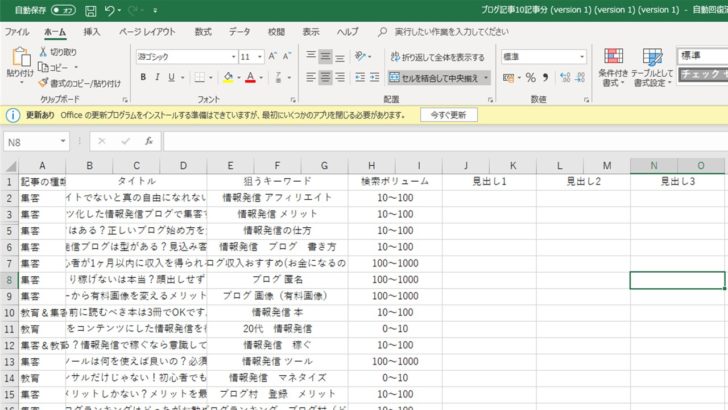
Task: Open the font size 11 dropdown
Action: pos(260,57)
